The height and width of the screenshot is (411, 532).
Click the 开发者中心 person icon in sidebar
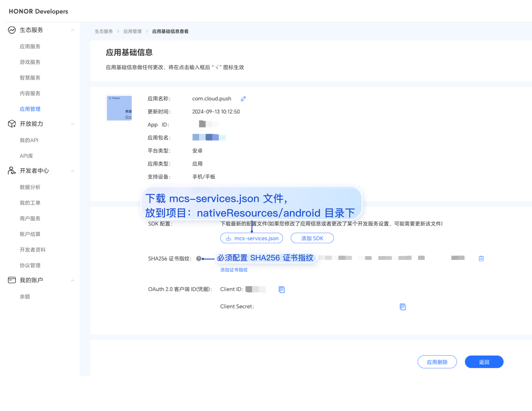tap(12, 171)
